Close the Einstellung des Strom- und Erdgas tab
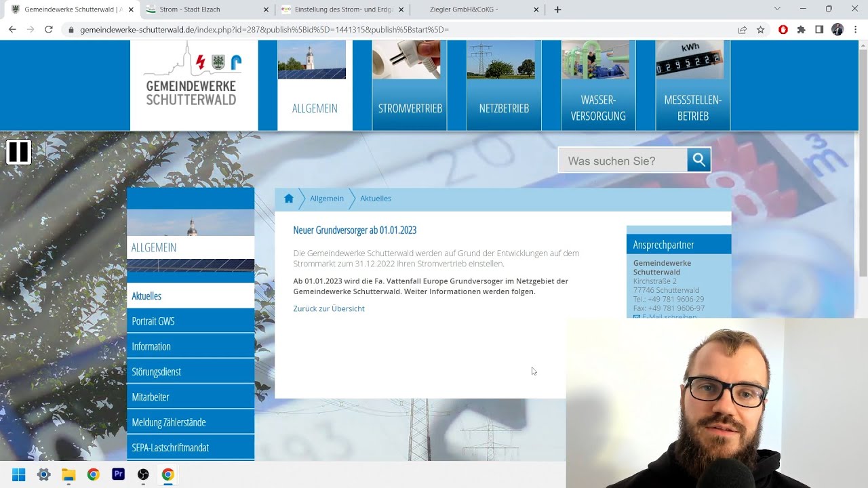 [401, 9]
